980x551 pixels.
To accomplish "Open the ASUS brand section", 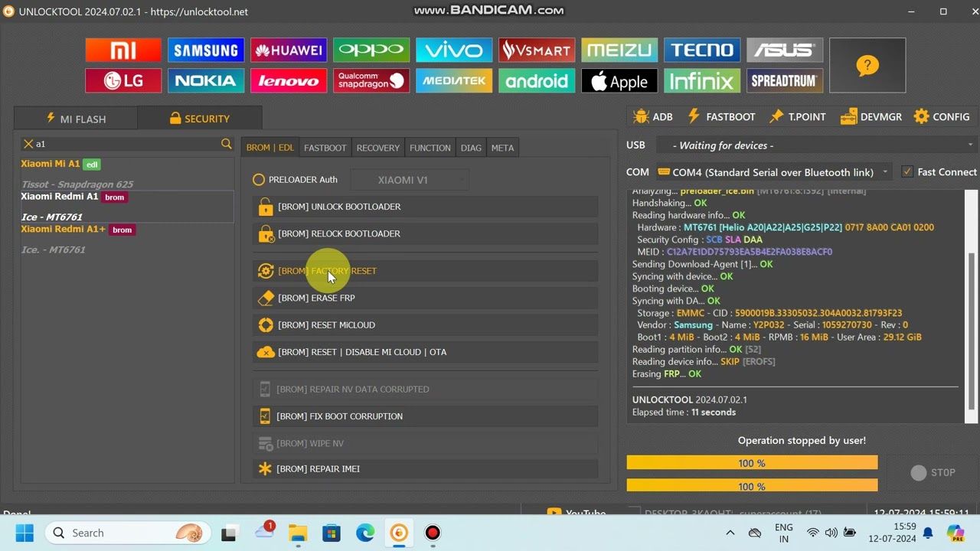I will pos(785,51).
